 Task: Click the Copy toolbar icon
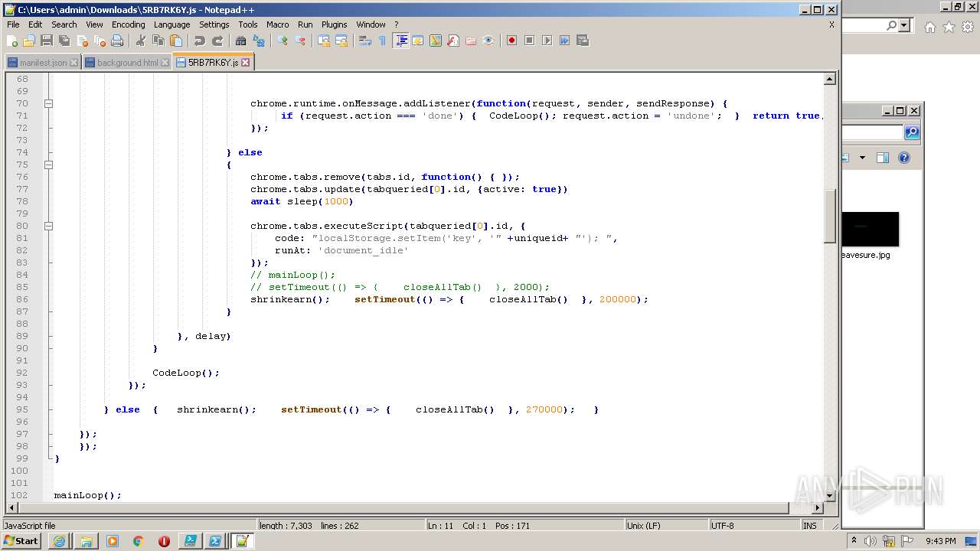tap(158, 41)
